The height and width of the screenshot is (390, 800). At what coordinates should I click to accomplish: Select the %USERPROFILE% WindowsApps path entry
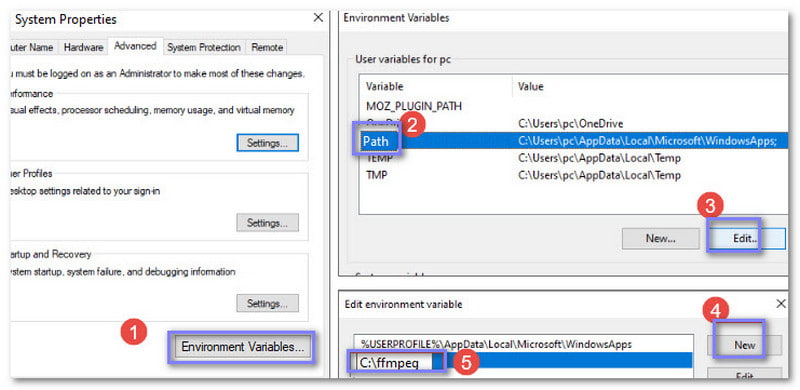pos(524,345)
